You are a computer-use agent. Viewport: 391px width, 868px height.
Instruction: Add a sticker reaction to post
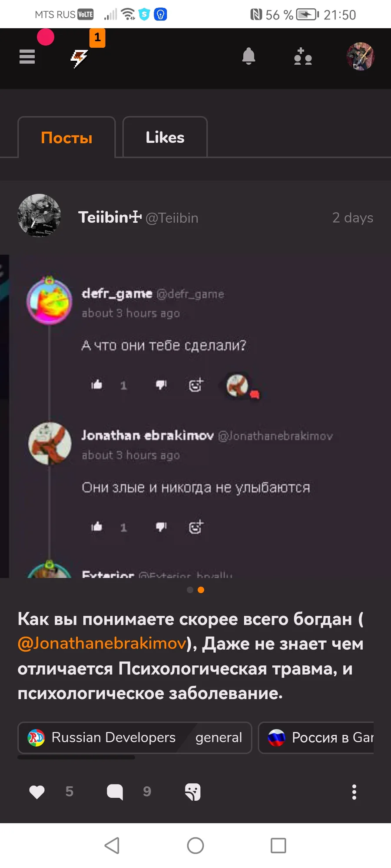(x=192, y=792)
